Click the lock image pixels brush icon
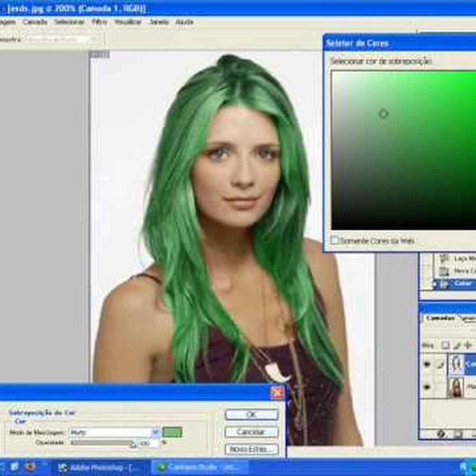476x476 pixels. [457, 345]
